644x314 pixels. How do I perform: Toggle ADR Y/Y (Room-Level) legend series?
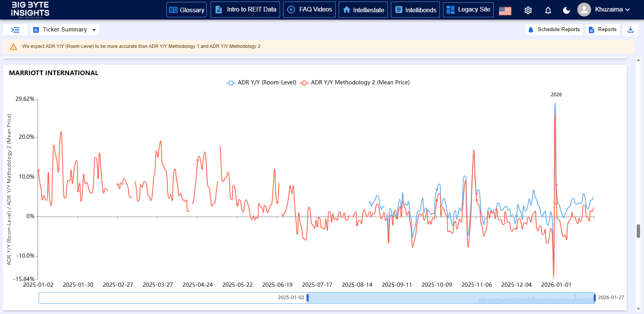pyautogui.click(x=261, y=82)
